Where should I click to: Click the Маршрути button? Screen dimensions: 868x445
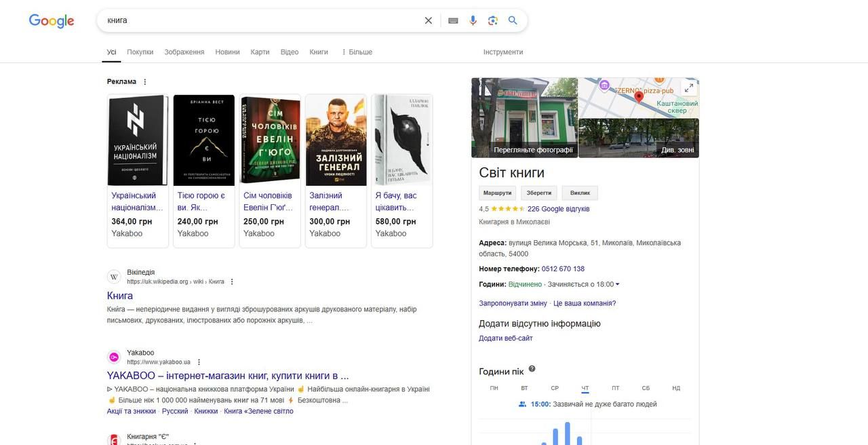coord(497,193)
